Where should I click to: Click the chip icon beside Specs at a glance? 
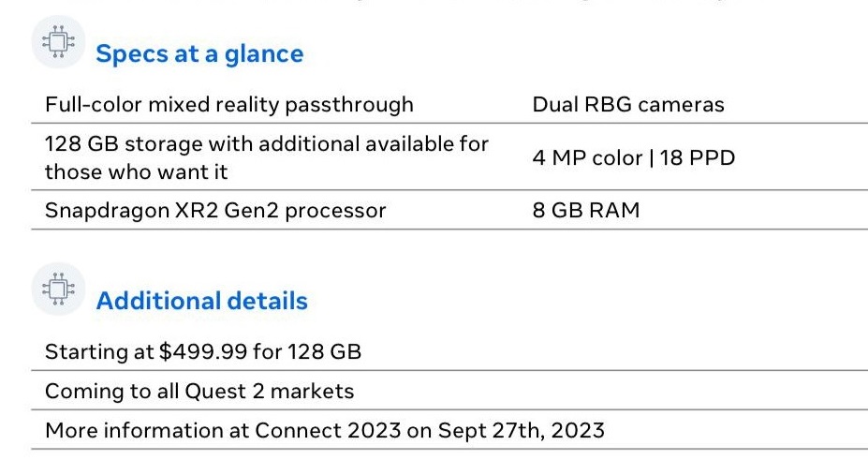coord(58,43)
